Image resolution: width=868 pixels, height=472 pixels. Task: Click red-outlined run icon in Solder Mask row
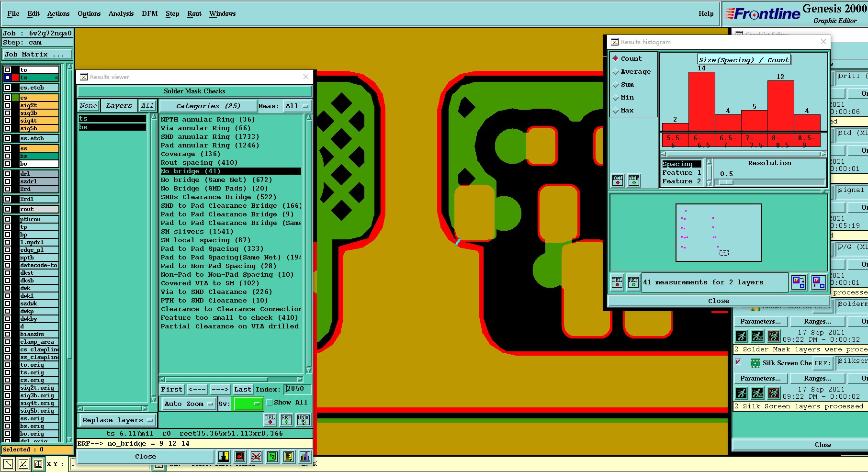point(774,336)
